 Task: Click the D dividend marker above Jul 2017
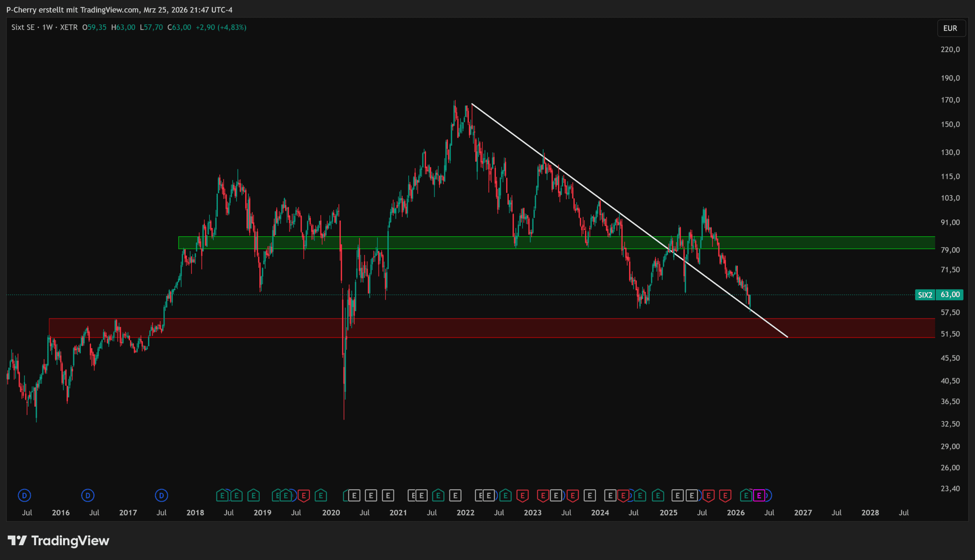[x=161, y=495]
